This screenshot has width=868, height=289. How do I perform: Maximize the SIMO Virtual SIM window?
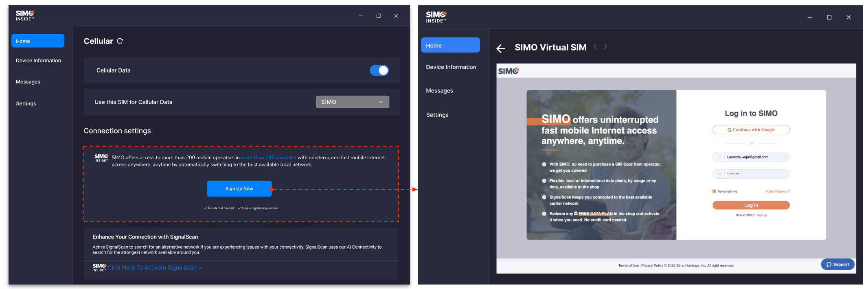[x=829, y=18]
